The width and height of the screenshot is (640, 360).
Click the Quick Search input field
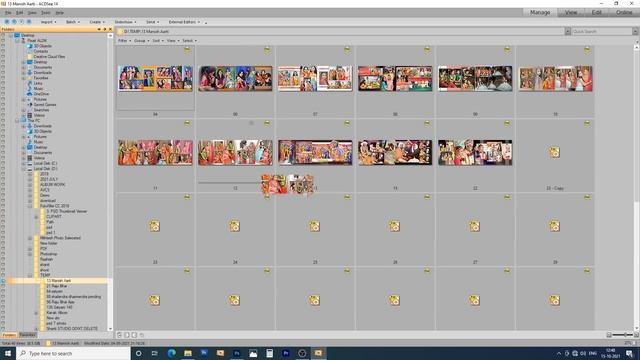point(602,31)
